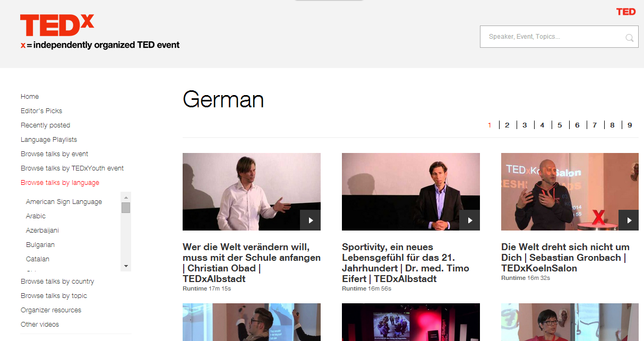644x341 pixels.
Task: Select Browse talks by event
Action: click(55, 154)
